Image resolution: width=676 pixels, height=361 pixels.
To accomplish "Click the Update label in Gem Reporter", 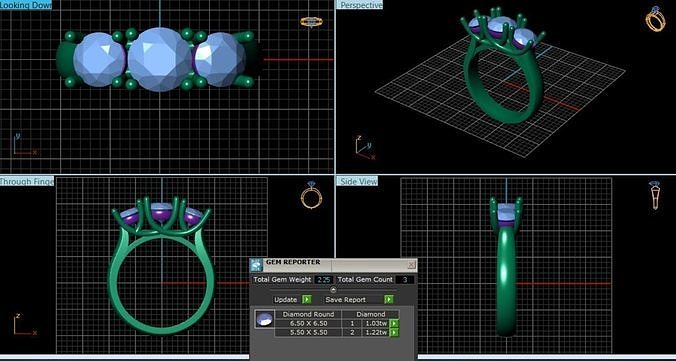I will pos(286,299).
